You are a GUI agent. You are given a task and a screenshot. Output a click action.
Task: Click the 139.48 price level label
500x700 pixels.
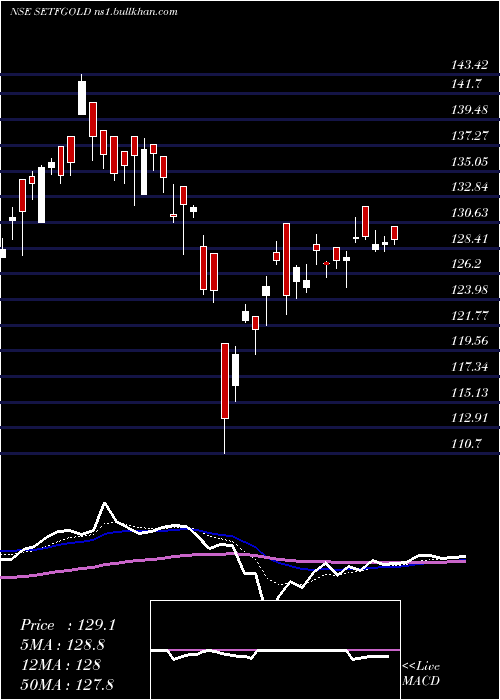tap(469, 110)
